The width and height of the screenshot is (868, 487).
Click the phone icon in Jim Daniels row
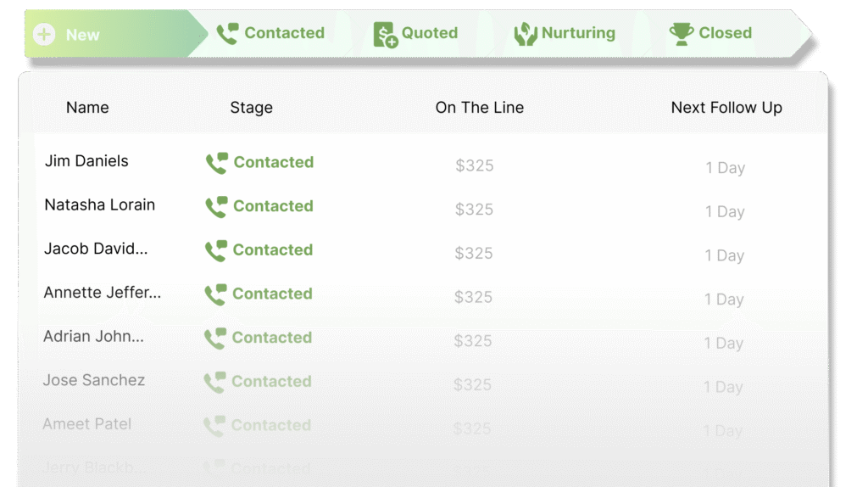(216, 163)
